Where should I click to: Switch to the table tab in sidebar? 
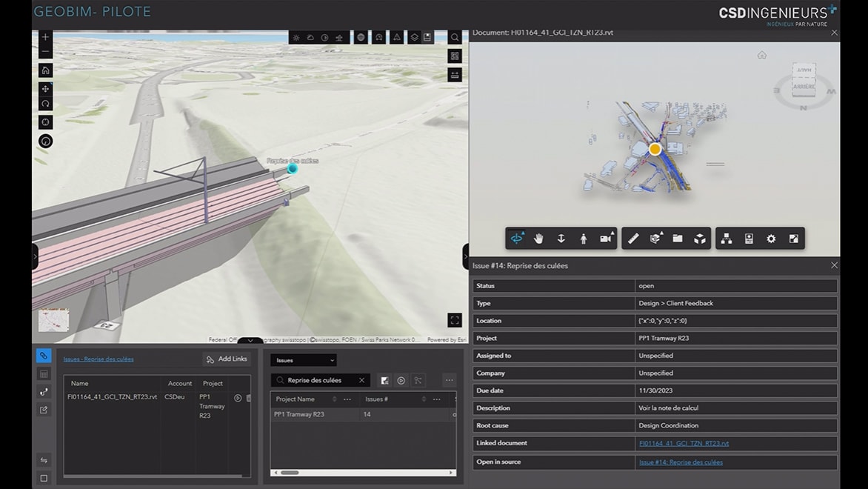pyautogui.click(x=44, y=374)
